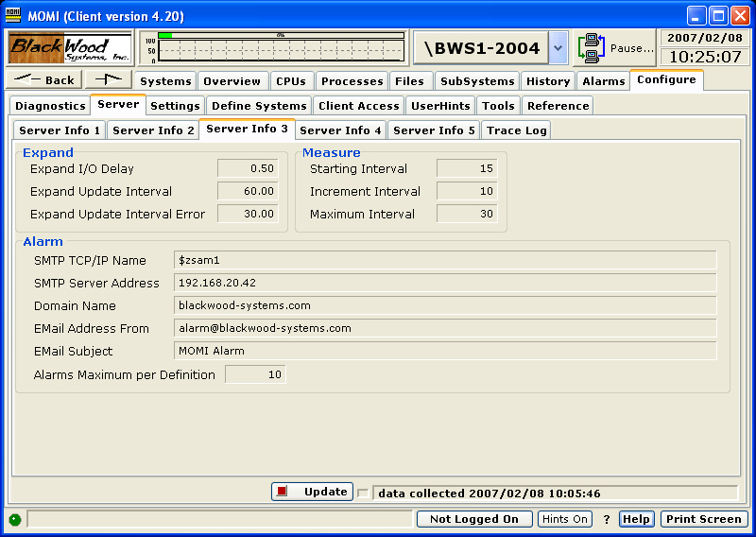Toggle the Hints On button
This screenshot has height=537, width=756.
pyautogui.click(x=565, y=519)
